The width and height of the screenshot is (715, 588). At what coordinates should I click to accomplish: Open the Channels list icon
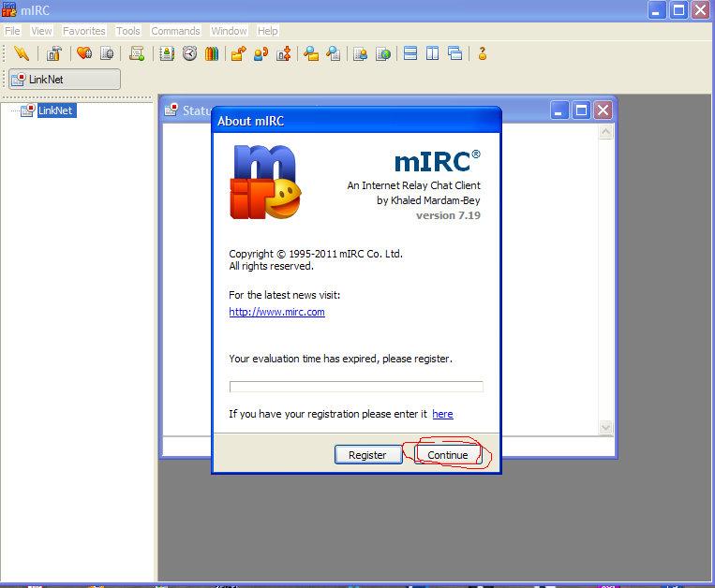107,53
